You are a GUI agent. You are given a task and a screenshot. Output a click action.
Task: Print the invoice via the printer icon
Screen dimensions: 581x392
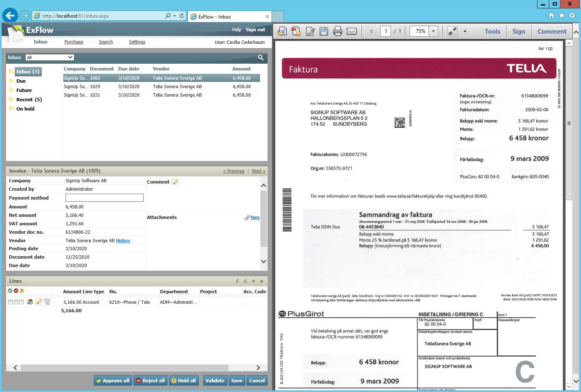[x=338, y=31]
